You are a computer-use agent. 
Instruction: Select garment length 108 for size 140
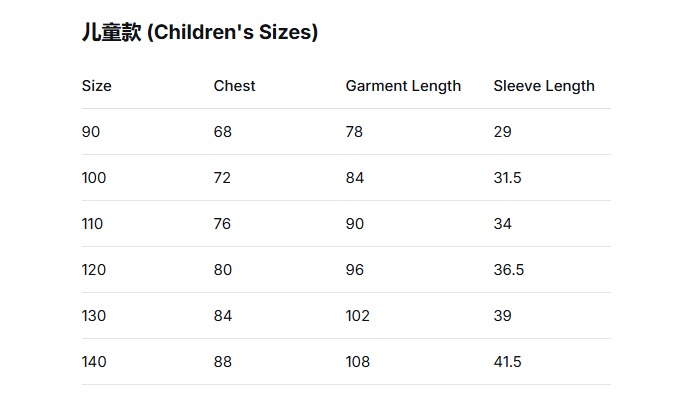point(358,362)
